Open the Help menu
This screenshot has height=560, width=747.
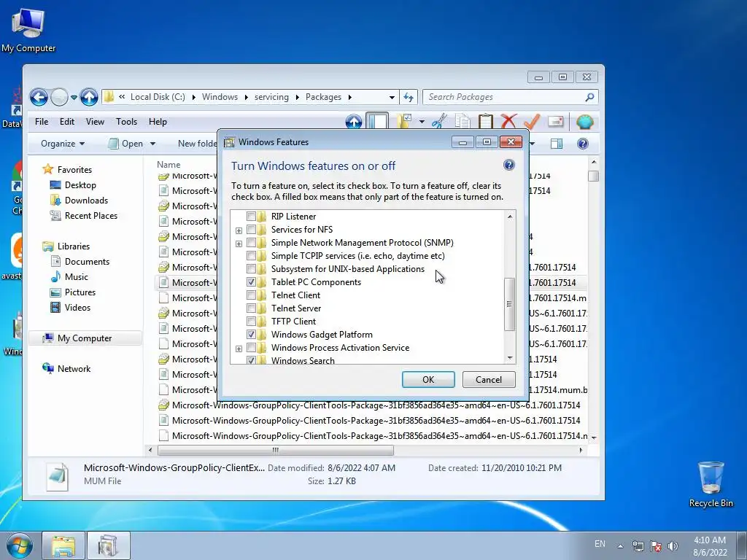pyautogui.click(x=158, y=122)
